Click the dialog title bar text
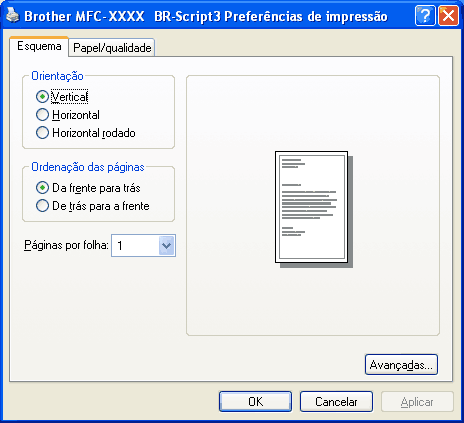This screenshot has width=464, height=423. 206,16
